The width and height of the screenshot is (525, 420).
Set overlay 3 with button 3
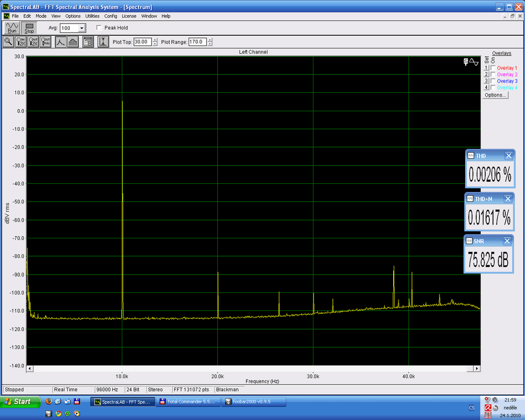pos(487,81)
